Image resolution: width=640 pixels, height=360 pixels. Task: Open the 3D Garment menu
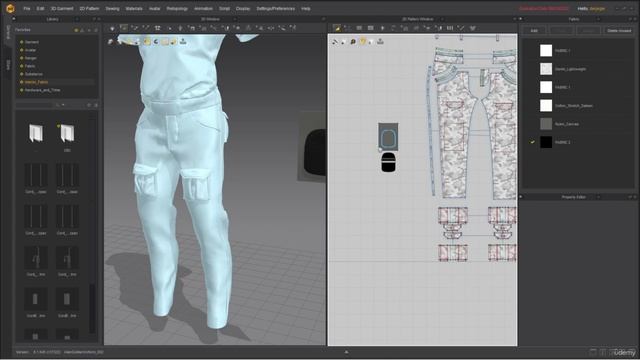coord(62,9)
